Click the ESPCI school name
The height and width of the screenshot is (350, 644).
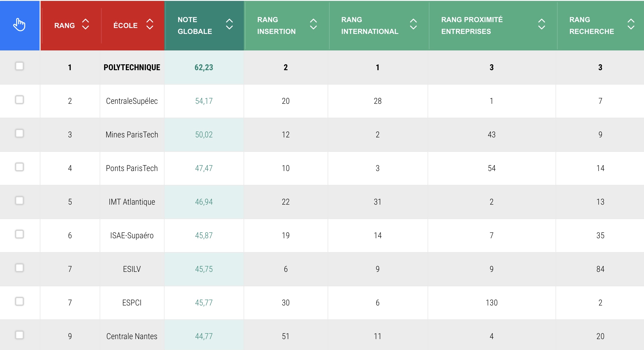pyautogui.click(x=132, y=303)
